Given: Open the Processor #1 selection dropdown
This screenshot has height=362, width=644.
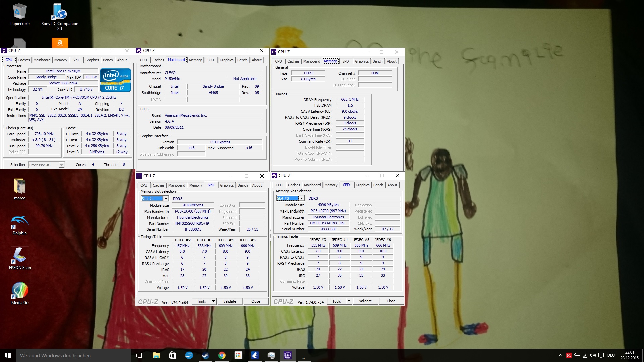Looking at the screenshot, I should (61, 165).
